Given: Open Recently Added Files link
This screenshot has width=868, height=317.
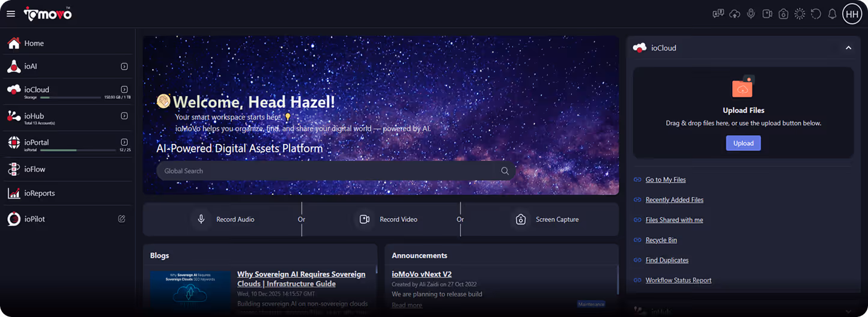Looking at the screenshot, I should 675,200.
